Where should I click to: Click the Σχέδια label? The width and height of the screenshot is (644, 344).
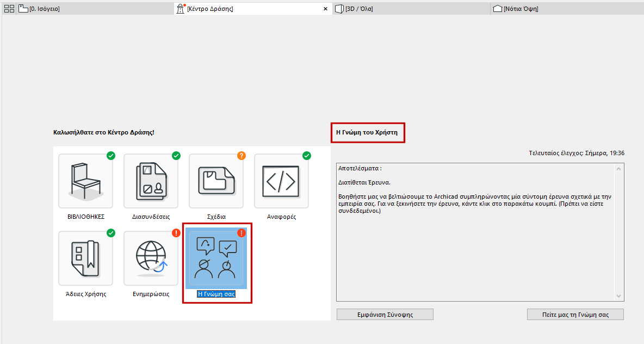216,217
